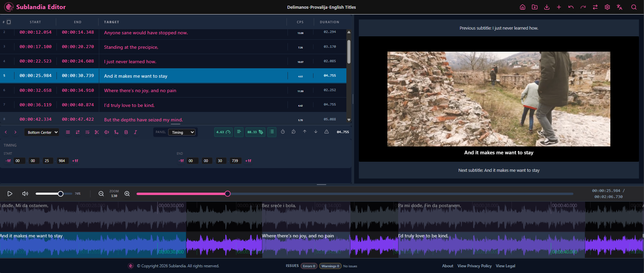Click the video preview frame
This screenshot has height=273, width=644.
pyautogui.click(x=499, y=99)
